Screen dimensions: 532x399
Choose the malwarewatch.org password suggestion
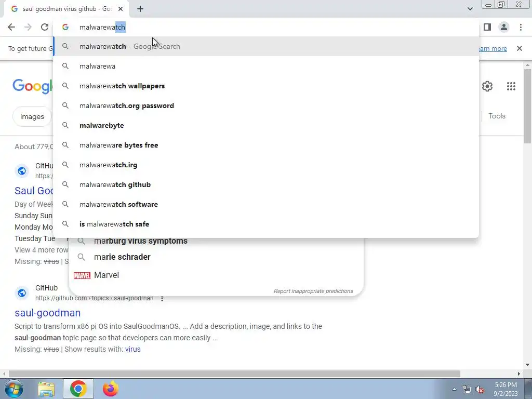pos(266,105)
